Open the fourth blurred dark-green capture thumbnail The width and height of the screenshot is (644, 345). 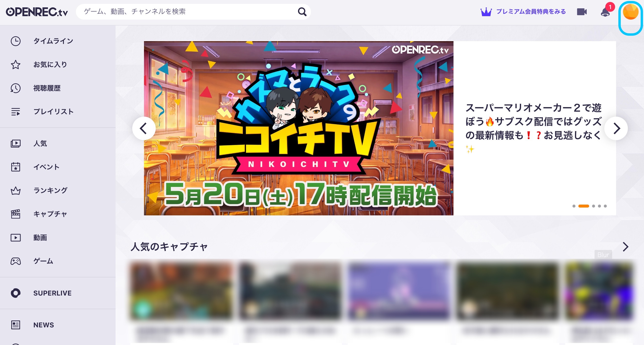point(508,291)
